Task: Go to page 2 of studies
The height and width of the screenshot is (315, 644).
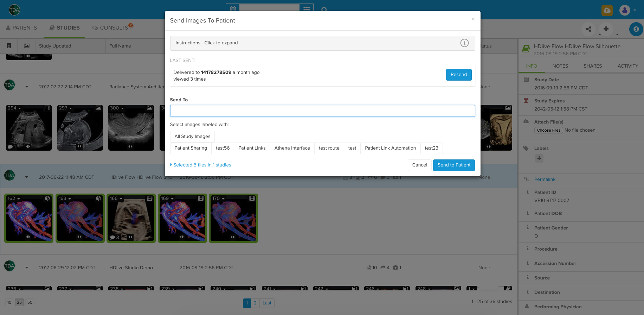Action: coord(255,303)
